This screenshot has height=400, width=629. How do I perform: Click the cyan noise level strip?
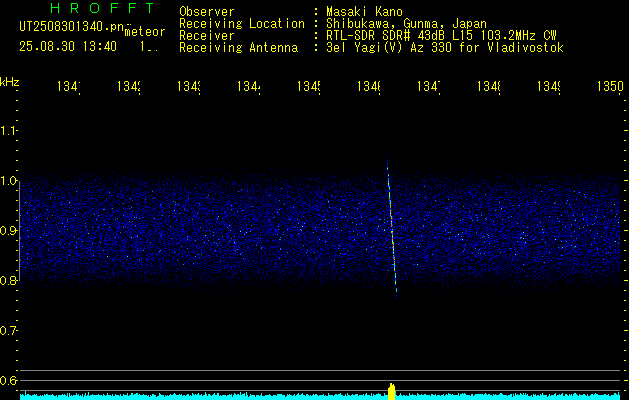click(321, 396)
